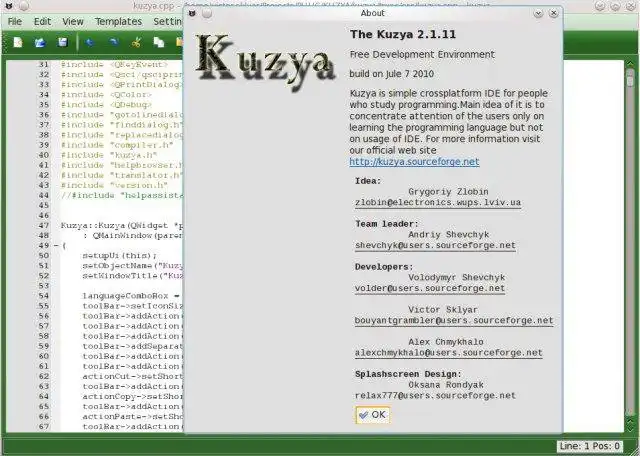Click the 'Splashscreen Design:' heading
Screen dimensions: 640x456
tap(408, 374)
